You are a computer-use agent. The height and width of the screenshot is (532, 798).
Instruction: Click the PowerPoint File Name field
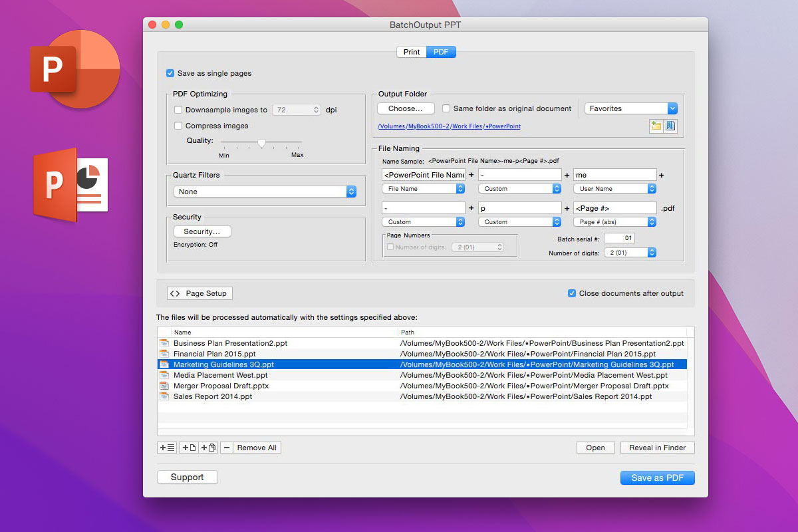[424, 175]
